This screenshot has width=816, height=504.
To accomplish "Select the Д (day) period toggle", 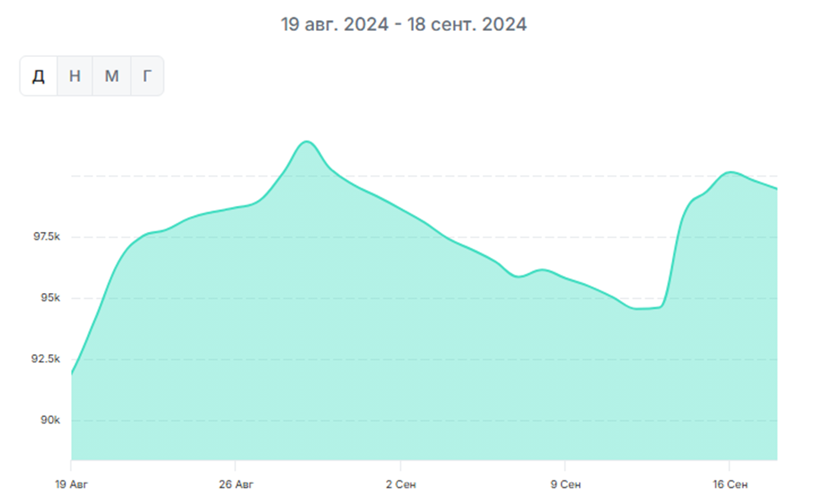I will tap(39, 76).
